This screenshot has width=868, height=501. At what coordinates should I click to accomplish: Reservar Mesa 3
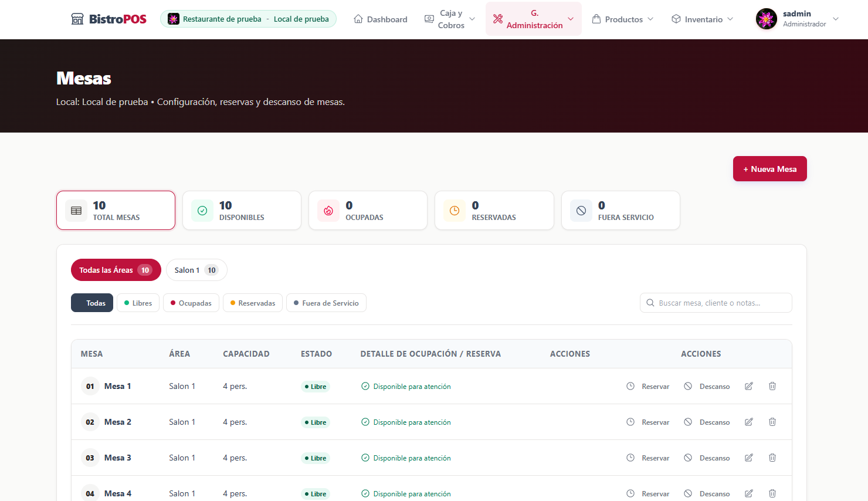click(648, 458)
